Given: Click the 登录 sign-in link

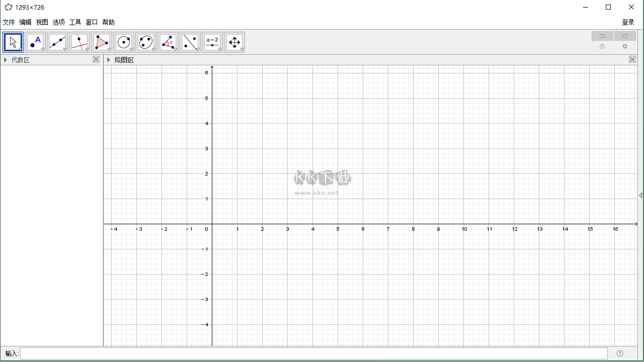Looking at the screenshot, I should pyautogui.click(x=627, y=22).
